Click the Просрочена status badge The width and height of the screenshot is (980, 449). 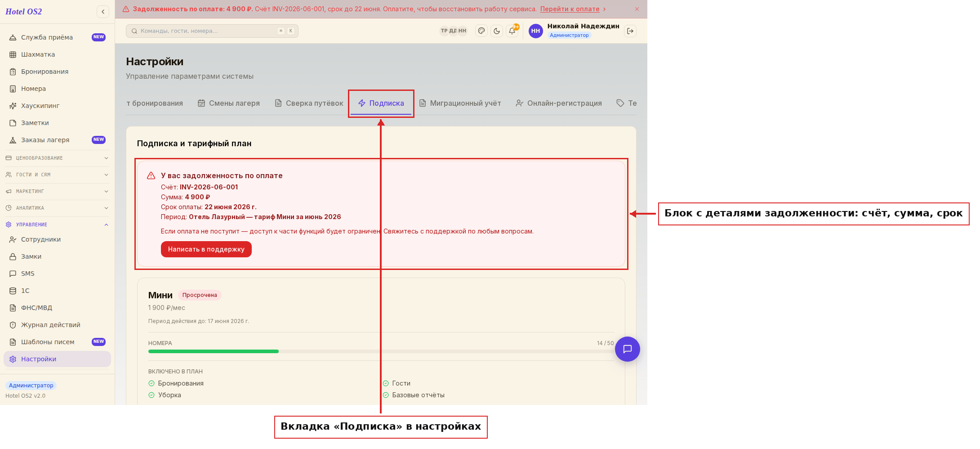coord(200,295)
